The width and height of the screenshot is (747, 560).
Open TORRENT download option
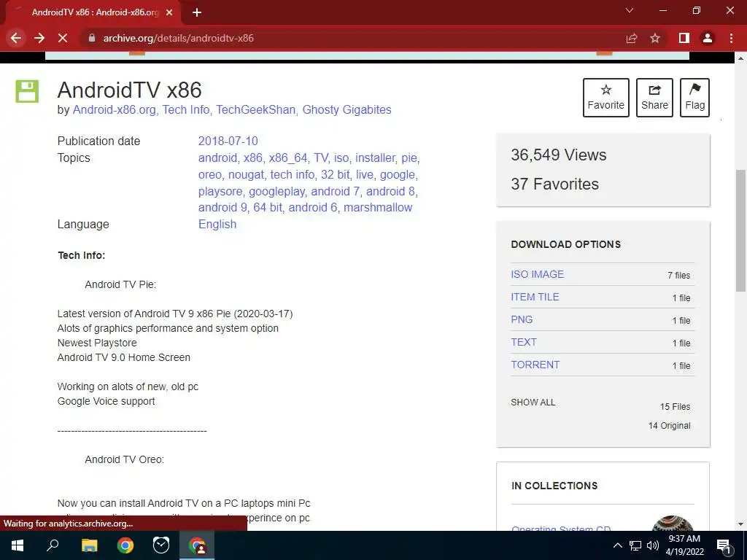pos(535,365)
